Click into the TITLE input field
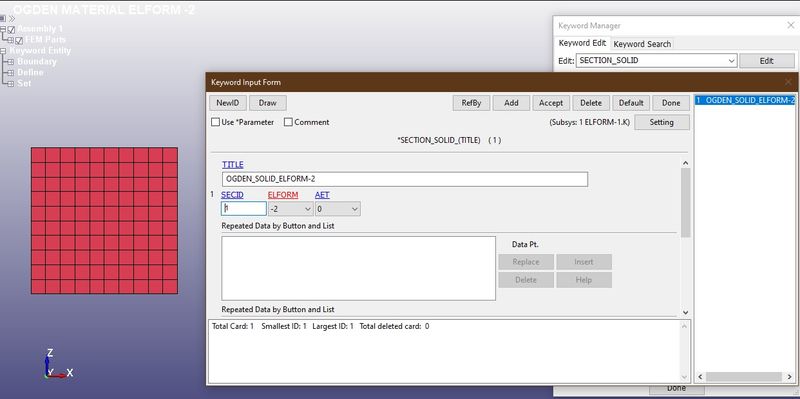 [405, 179]
